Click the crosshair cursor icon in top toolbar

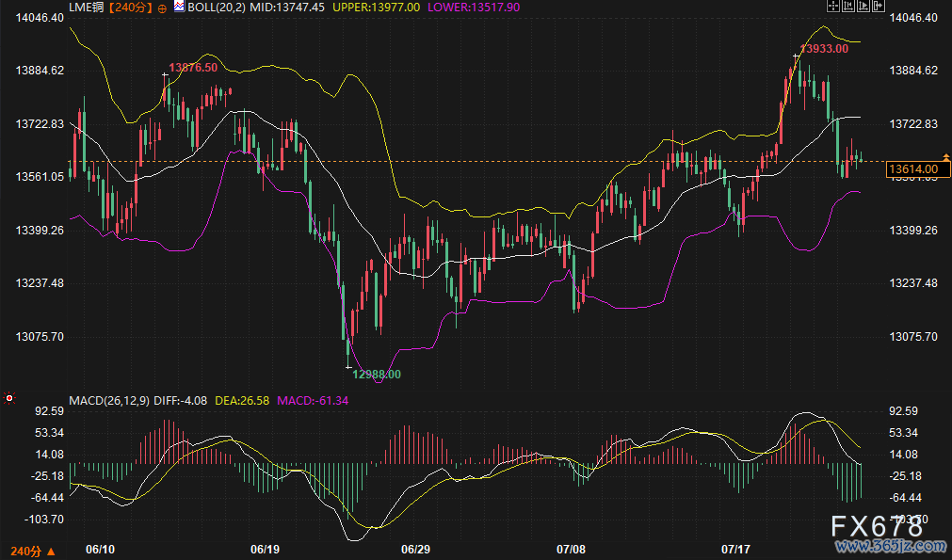(833, 6)
